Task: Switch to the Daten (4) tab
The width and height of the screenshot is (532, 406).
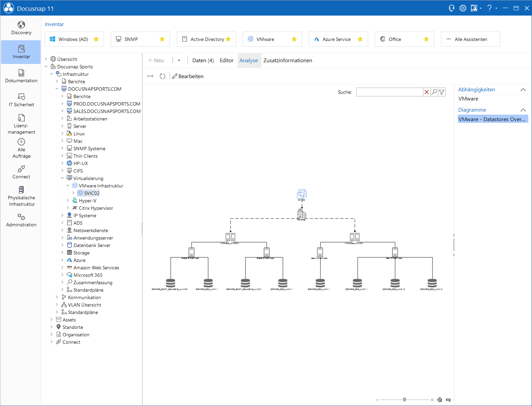Action: click(x=203, y=61)
